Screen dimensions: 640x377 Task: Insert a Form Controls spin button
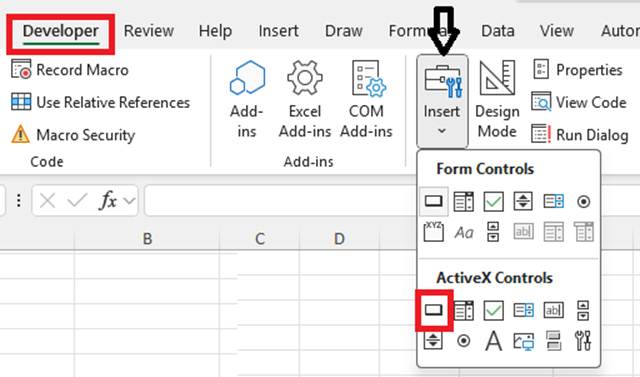(523, 201)
